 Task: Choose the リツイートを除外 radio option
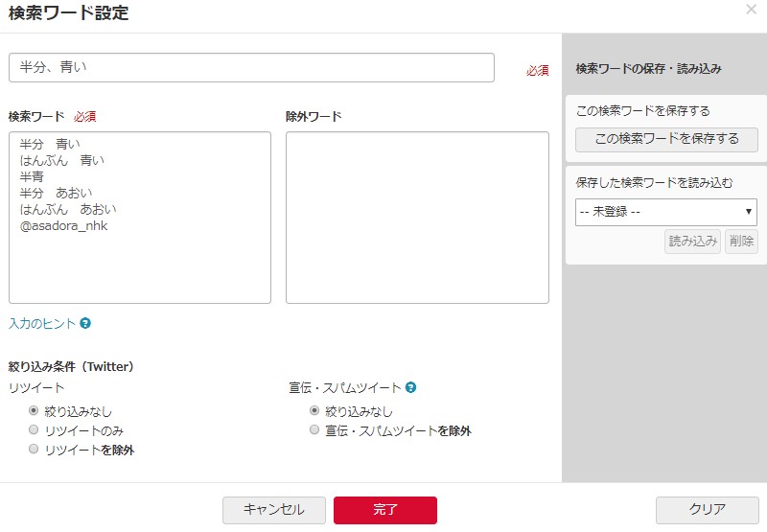pos(35,450)
